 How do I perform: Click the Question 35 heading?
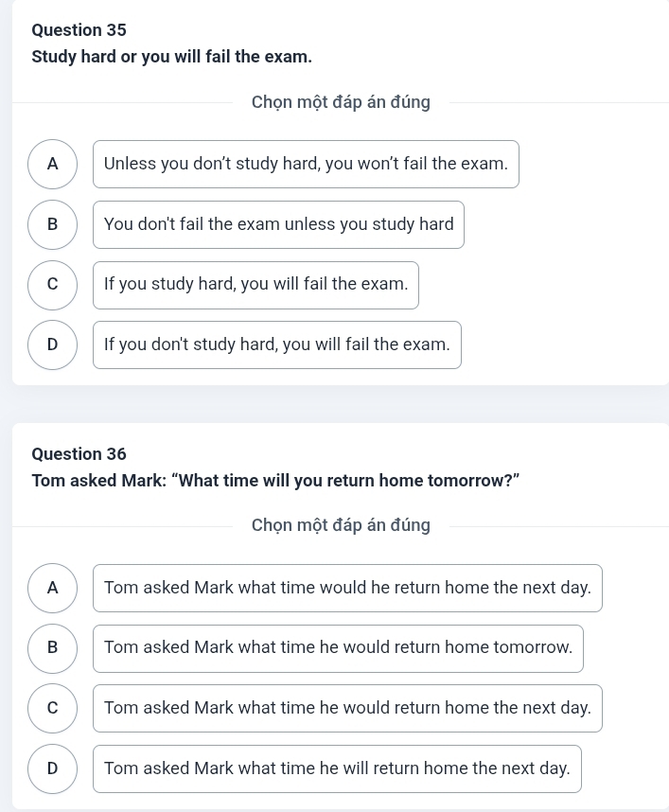coord(79,30)
